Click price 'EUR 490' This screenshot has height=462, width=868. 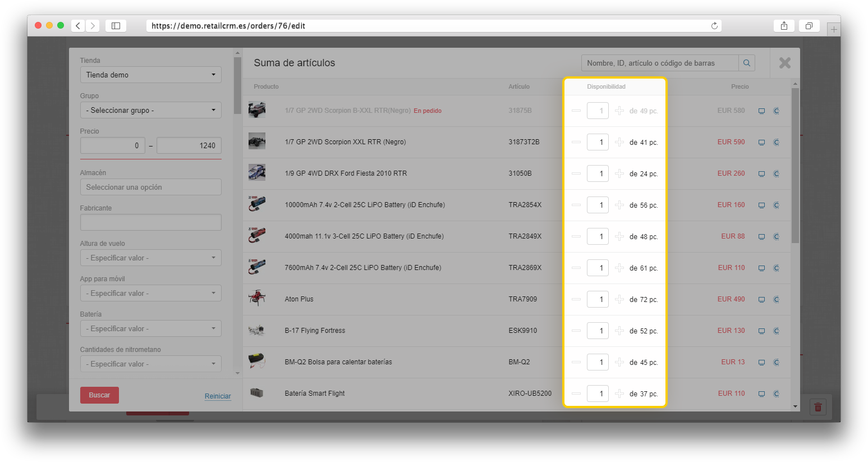(x=731, y=299)
